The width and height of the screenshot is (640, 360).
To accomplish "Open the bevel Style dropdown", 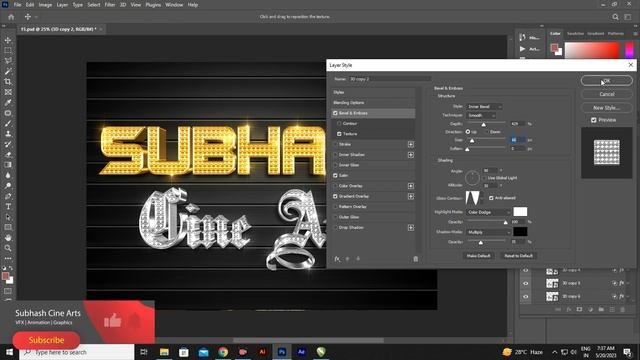I will pos(484,107).
